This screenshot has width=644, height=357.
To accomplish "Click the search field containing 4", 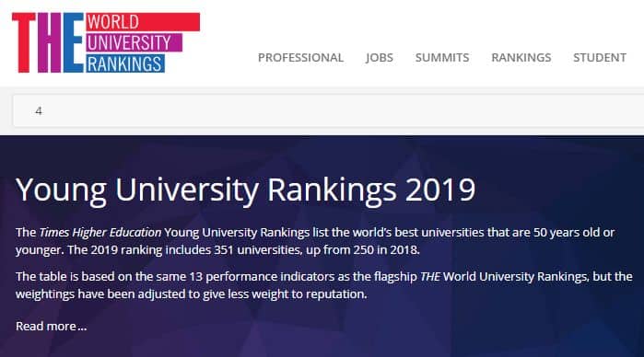I will click(329, 110).
